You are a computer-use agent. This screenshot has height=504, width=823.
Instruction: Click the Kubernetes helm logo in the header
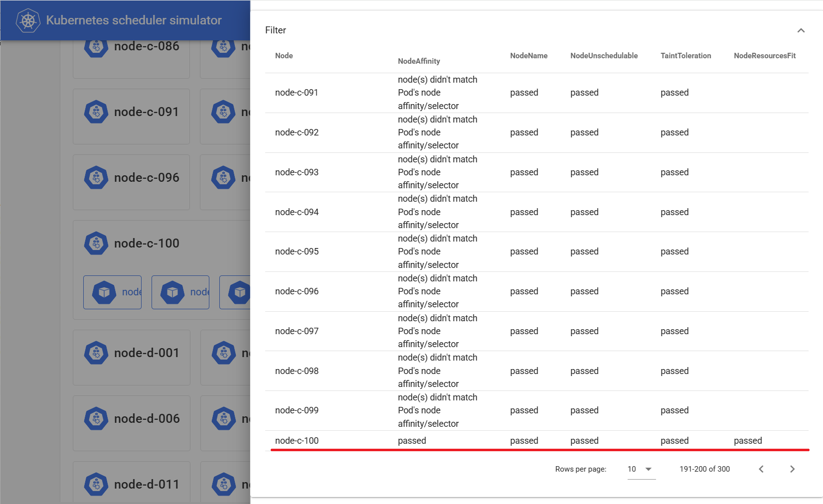tap(28, 20)
